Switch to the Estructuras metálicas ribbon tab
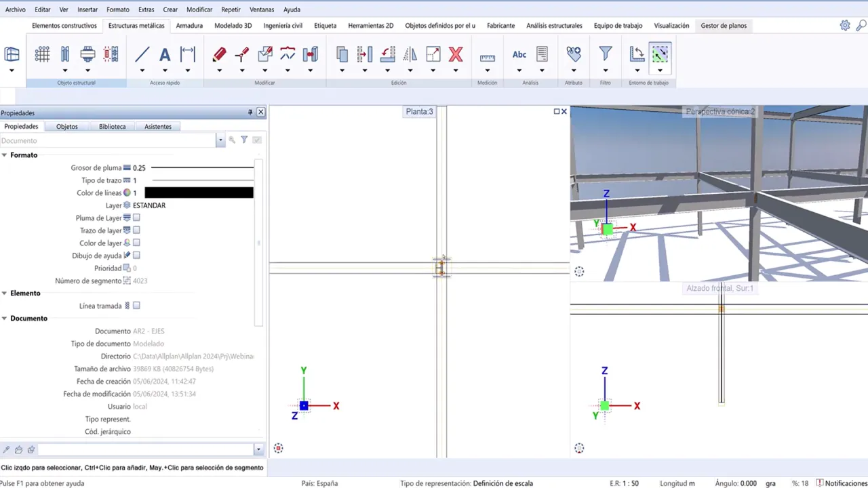The height and width of the screenshot is (488, 868). click(x=136, y=25)
